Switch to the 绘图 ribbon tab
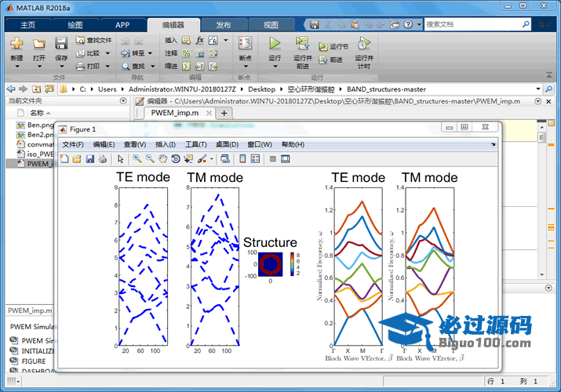Image resolution: width=561 pixels, height=392 pixels. (75, 25)
